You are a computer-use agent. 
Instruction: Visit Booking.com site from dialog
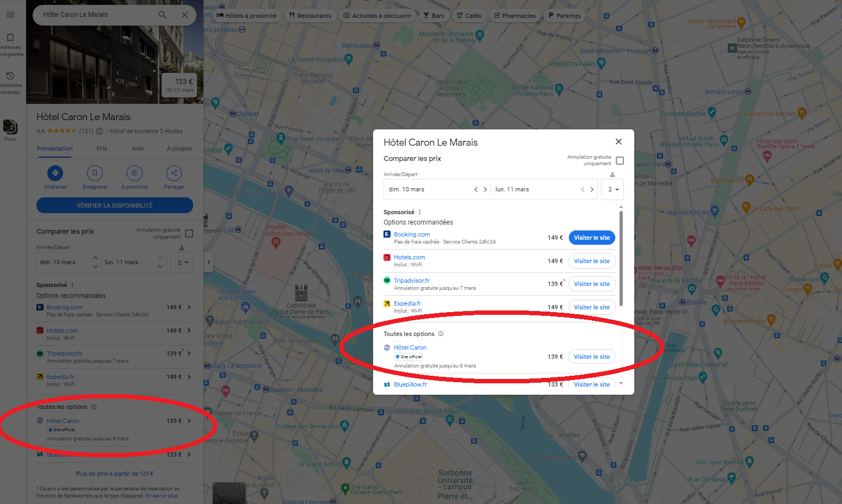(592, 238)
